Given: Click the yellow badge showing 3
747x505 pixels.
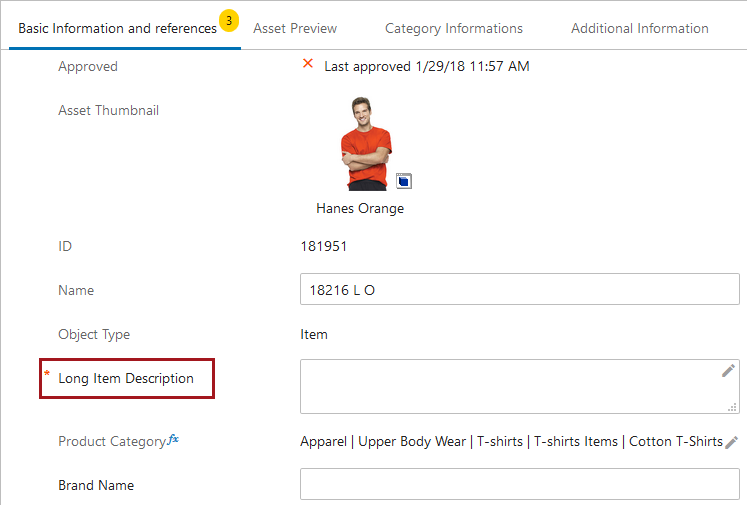Looking at the screenshot, I should 229,20.
